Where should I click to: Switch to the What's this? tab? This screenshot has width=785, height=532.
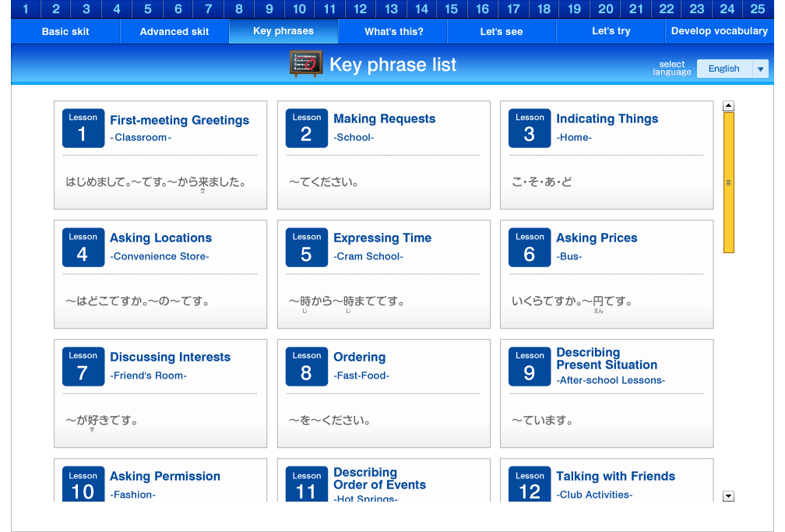(x=392, y=31)
